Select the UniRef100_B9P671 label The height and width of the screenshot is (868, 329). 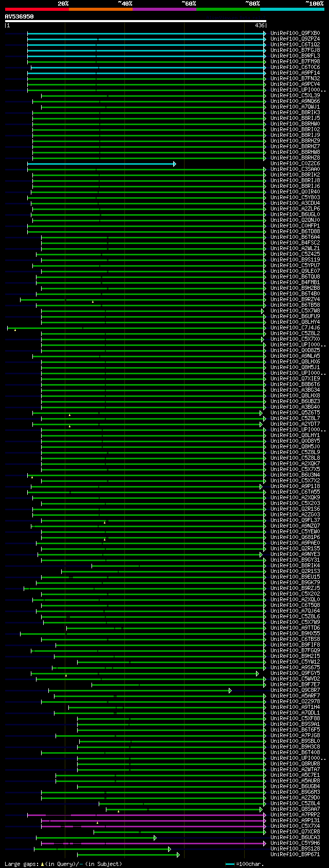pyautogui.click(x=295, y=855)
